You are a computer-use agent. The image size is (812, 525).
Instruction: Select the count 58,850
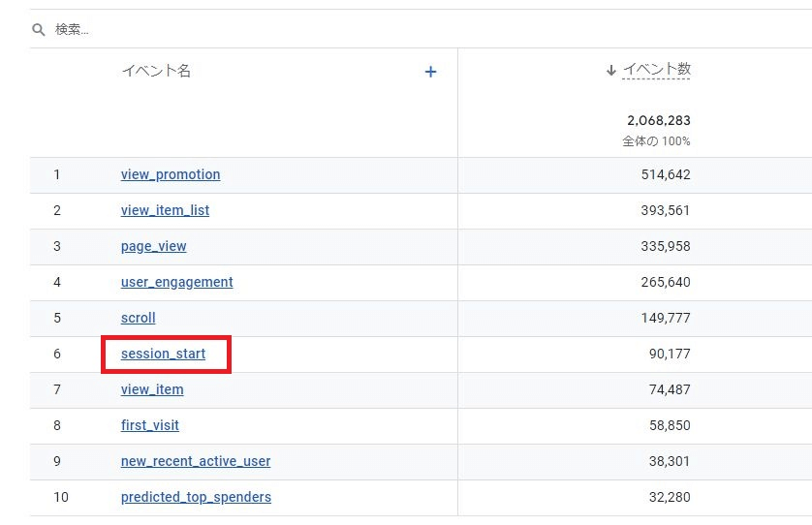(x=670, y=425)
